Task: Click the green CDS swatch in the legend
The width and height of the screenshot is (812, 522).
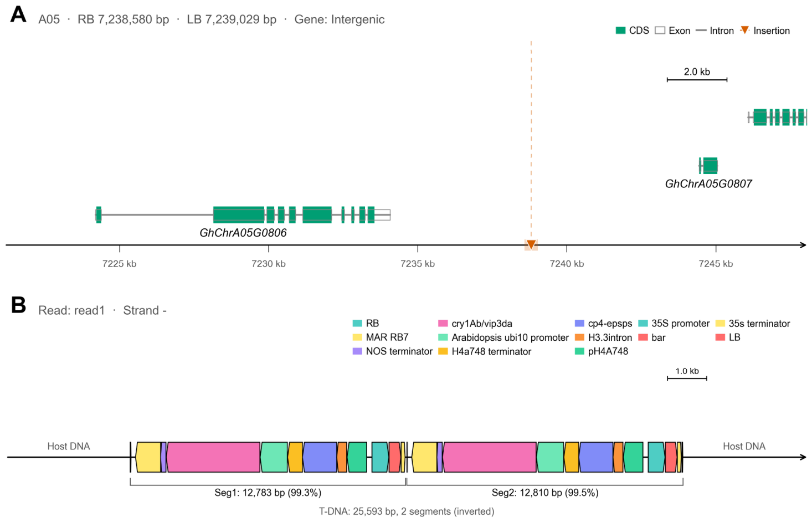Action: pyautogui.click(x=620, y=30)
